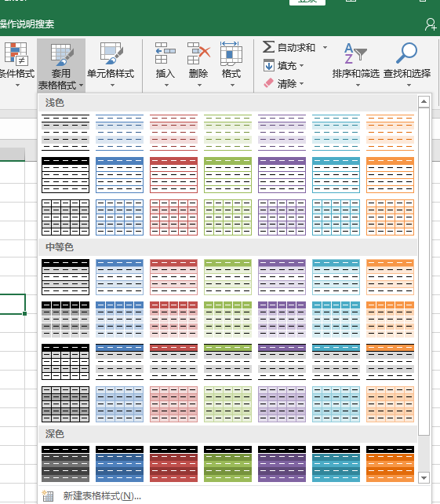Select the gray shaded grid medium style

tap(66, 404)
